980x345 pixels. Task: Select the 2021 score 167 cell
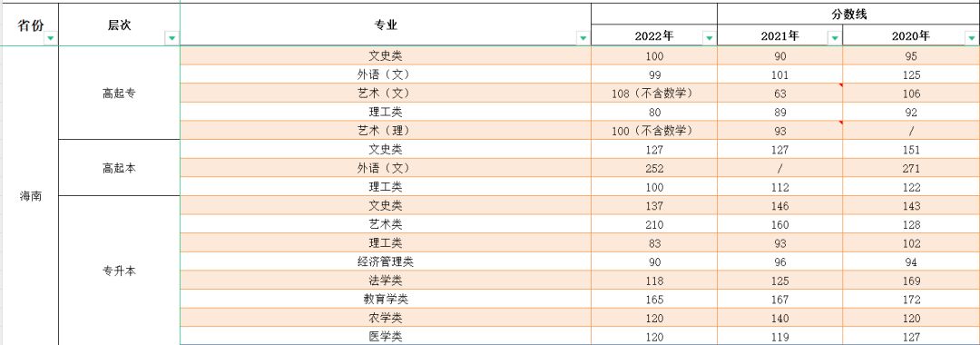(x=780, y=300)
